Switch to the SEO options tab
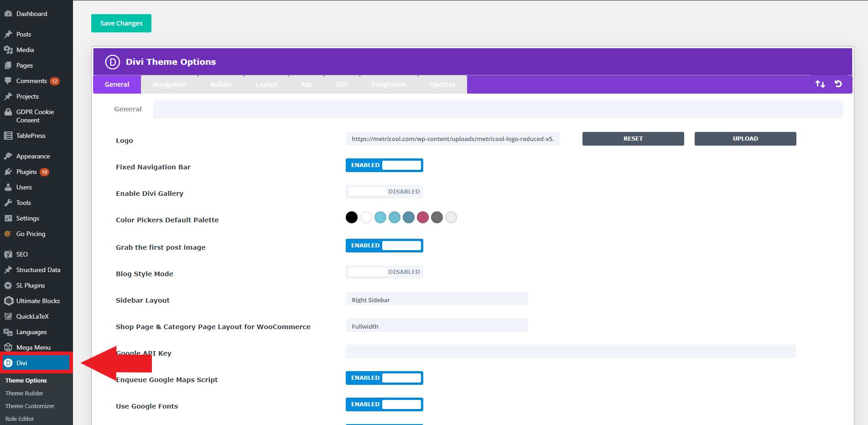Screen dimensions: 868x425 click(342, 84)
